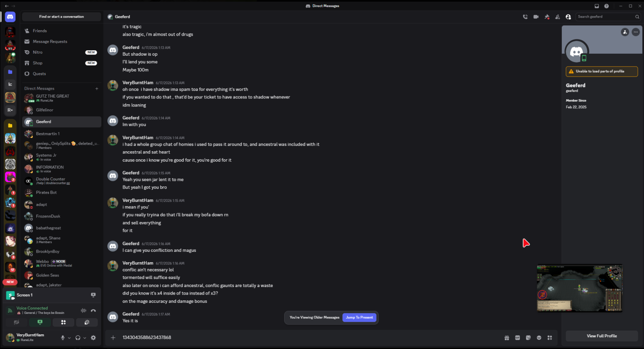
Task: Open User Settings gear
Action: (x=93, y=338)
